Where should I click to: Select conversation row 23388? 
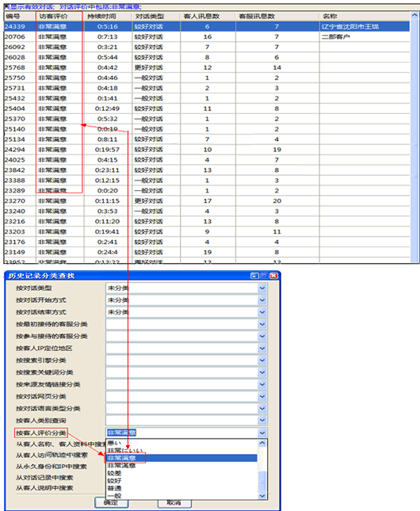tap(207, 181)
